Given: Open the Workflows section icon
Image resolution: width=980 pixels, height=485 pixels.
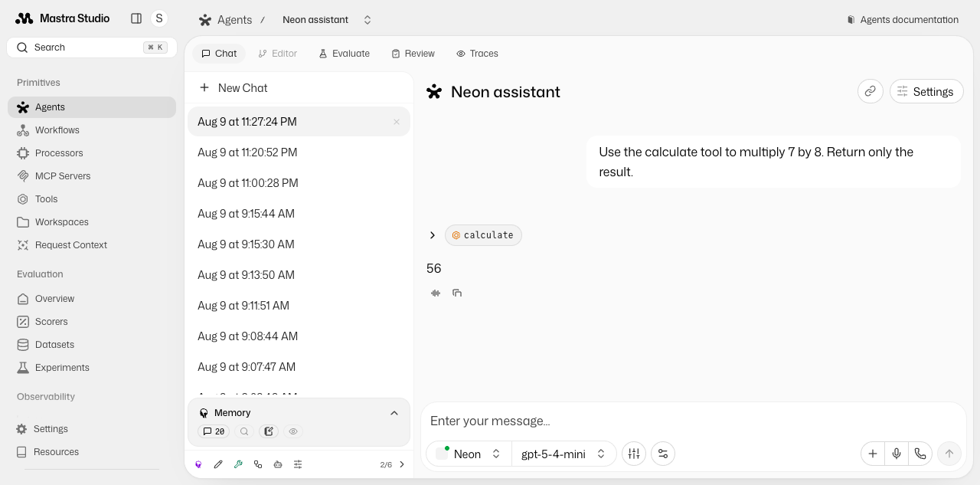Looking at the screenshot, I should click(x=23, y=130).
